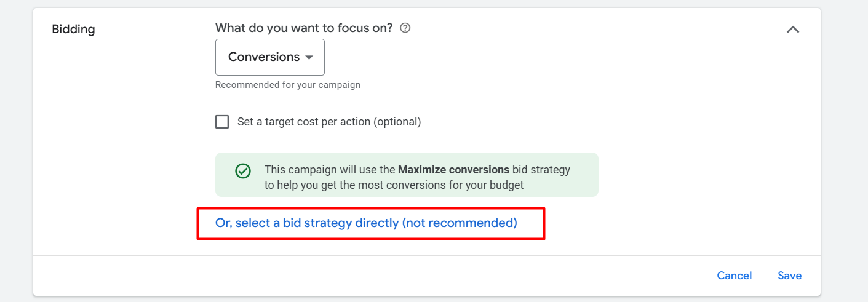Click the word 'Conversions' inside the dropdown box
868x302 pixels.
pyautogui.click(x=263, y=57)
